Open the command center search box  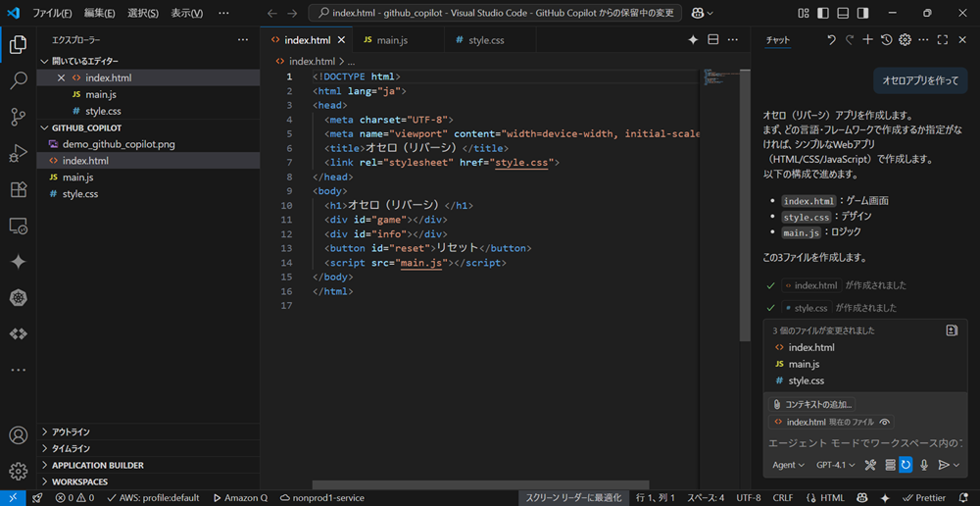pyautogui.click(x=496, y=13)
